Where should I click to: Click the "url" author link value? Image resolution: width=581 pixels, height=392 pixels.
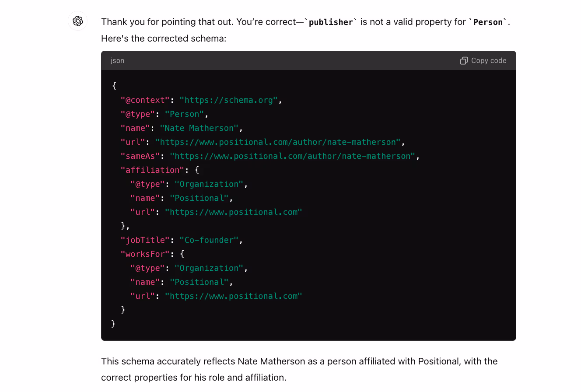(x=278, y=142)
